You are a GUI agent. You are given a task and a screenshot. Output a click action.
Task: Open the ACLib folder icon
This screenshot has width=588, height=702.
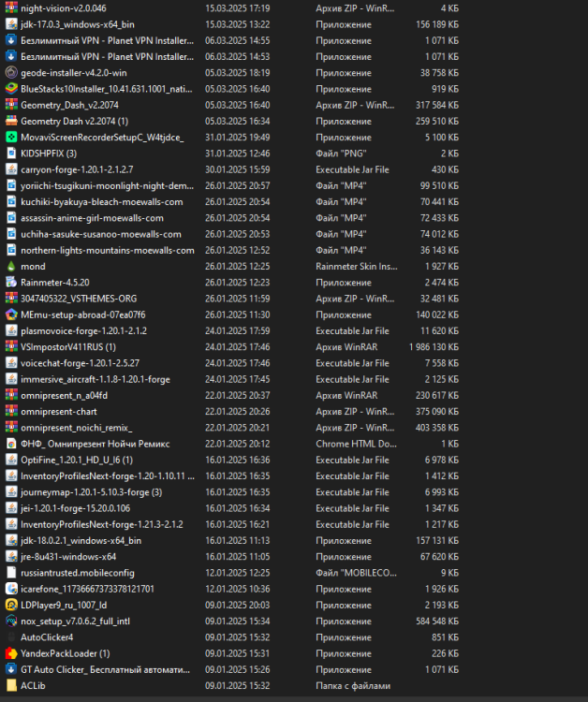click(11, 685)
